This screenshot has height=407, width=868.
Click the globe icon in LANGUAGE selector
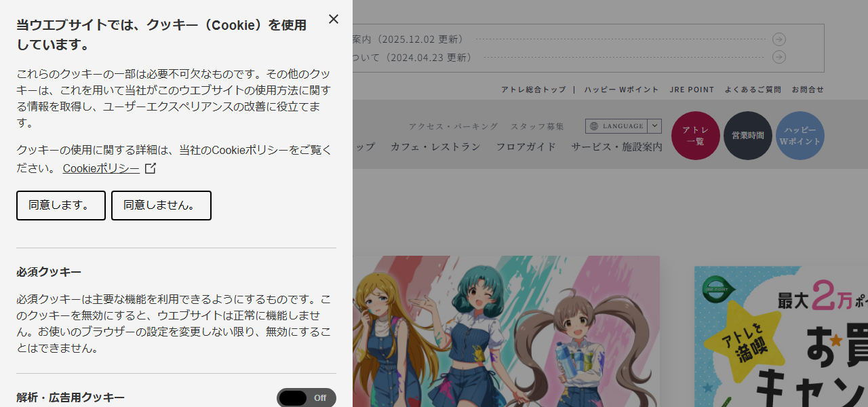[595, 126]
